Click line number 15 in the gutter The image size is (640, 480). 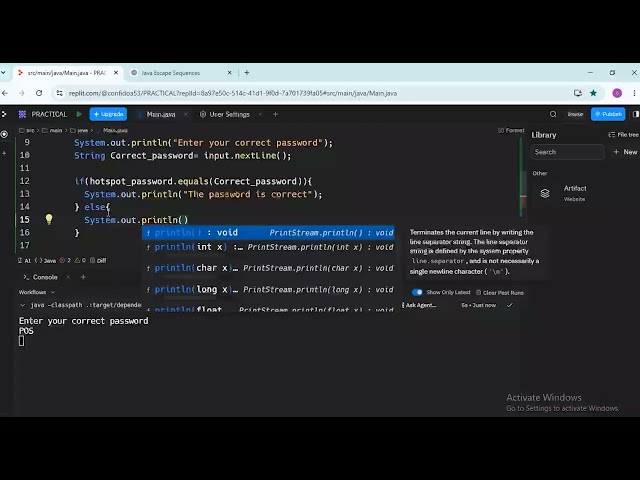click(24, 220)
